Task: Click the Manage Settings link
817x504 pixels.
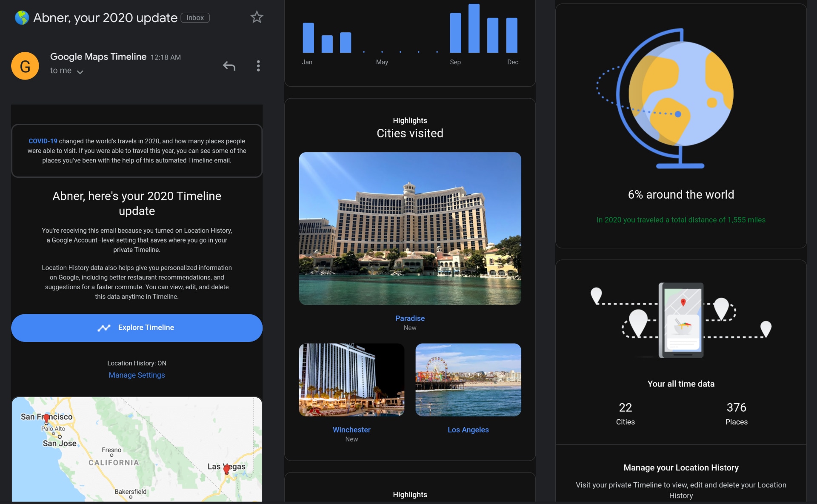Action: [137, 375]
